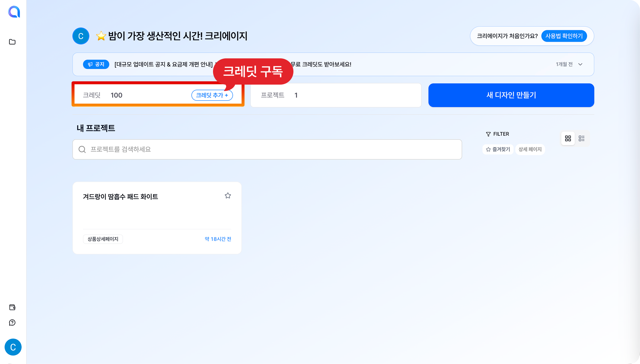
Task: Click 새 디자인 만들기 button
Action: 511,95
